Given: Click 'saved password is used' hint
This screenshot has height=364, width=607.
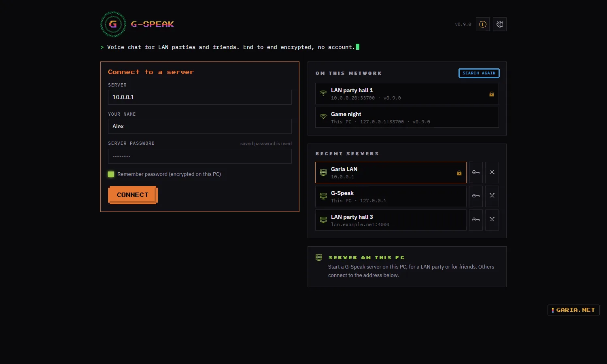Looking at the screenshot, I should [x=266, y=144].
